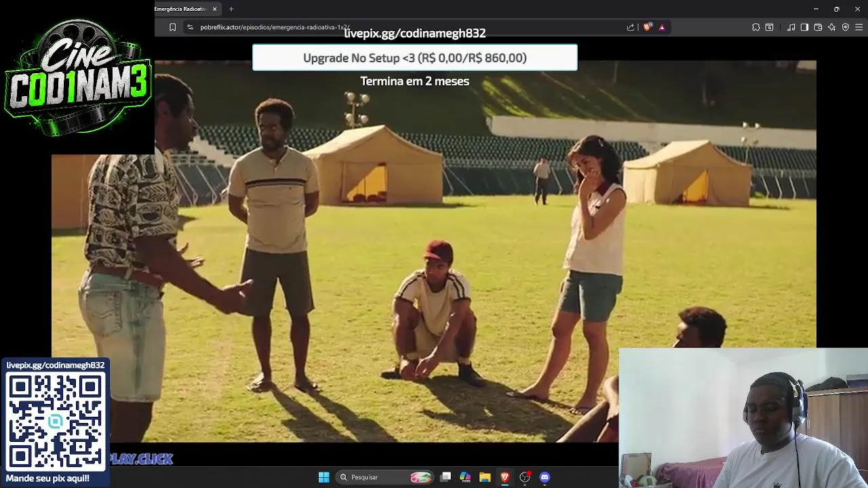Click the pobreflix address bar URL

click(x=275, y=27)
